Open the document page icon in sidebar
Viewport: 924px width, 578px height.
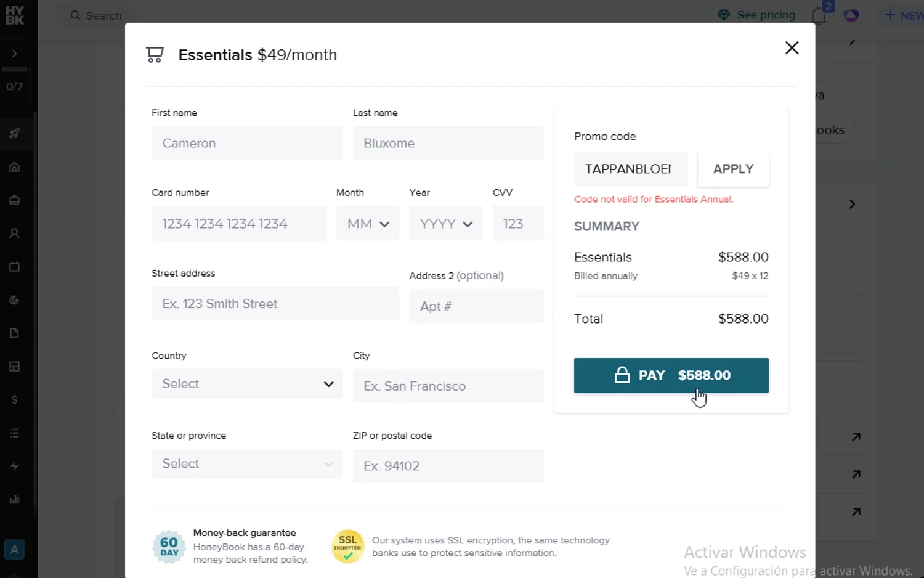coord(15,333)
